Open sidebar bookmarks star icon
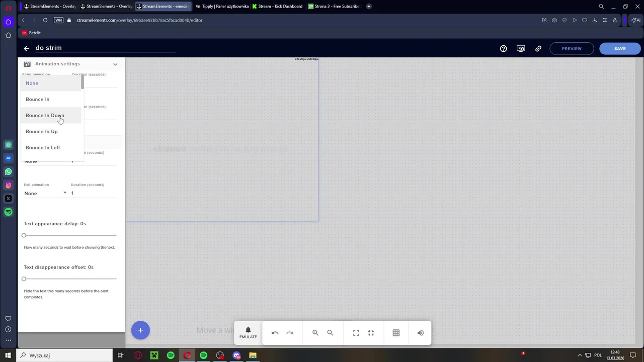Viewport: 644px width, 362px height. click(9, 35)
